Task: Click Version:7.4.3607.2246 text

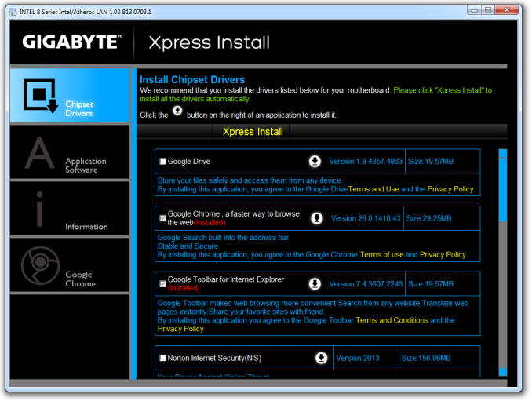Action: click(366, 284)
